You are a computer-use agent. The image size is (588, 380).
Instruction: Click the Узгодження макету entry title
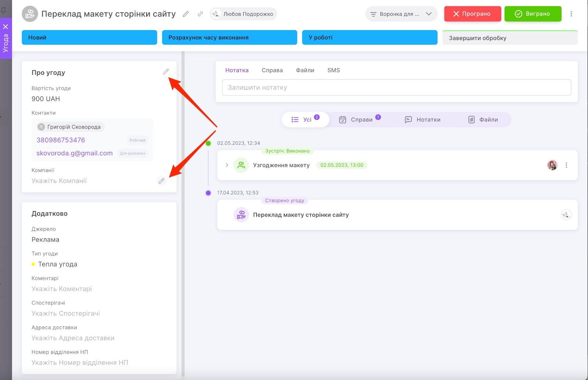coord(282,165)
